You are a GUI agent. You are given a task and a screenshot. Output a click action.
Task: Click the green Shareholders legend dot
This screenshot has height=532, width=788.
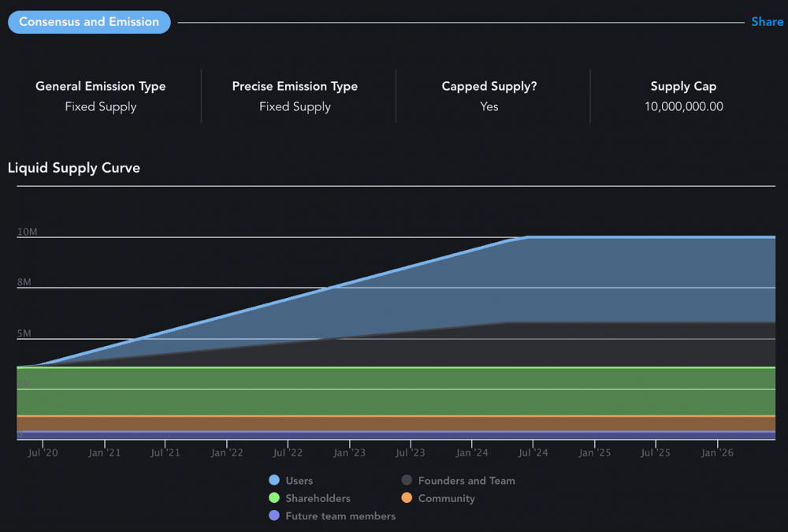click(x=274, y=498)
